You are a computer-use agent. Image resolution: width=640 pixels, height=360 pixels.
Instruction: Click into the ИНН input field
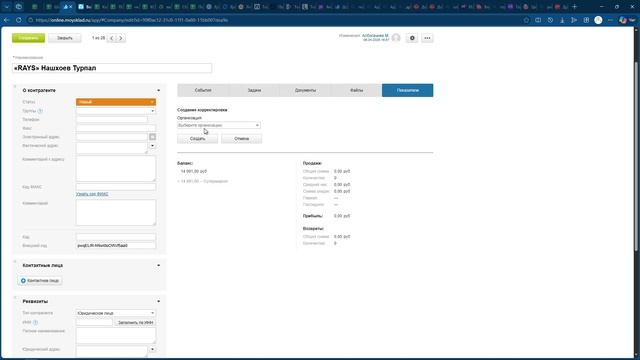pyautogui.click(x=94, y=322)
